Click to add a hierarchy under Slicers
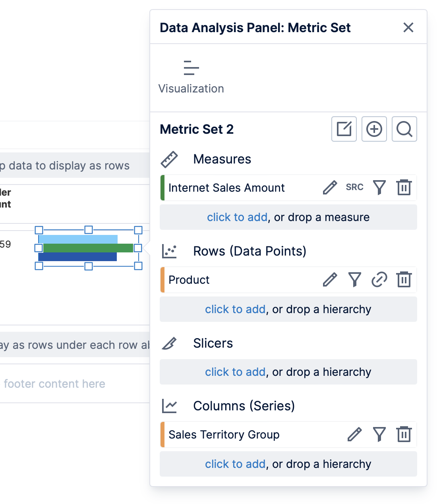Image resolution: width=441 pixels, height=504 pixels. coord(235,372)
